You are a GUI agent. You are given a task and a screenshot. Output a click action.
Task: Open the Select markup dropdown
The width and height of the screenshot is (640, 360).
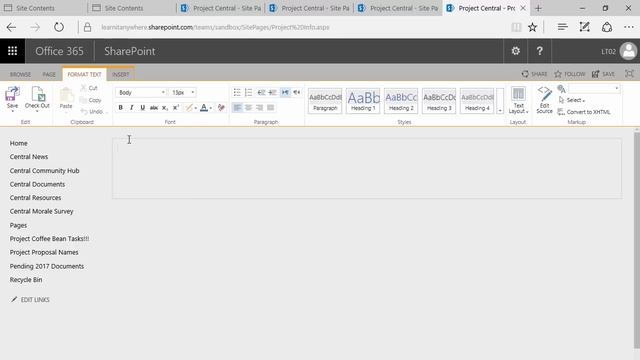coord(571,100)
